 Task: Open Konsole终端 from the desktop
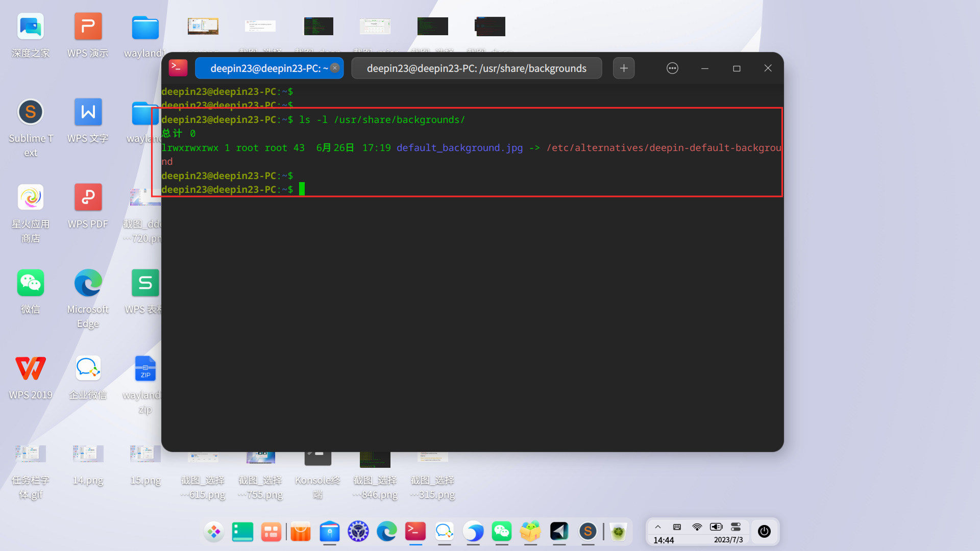[317, 458]
